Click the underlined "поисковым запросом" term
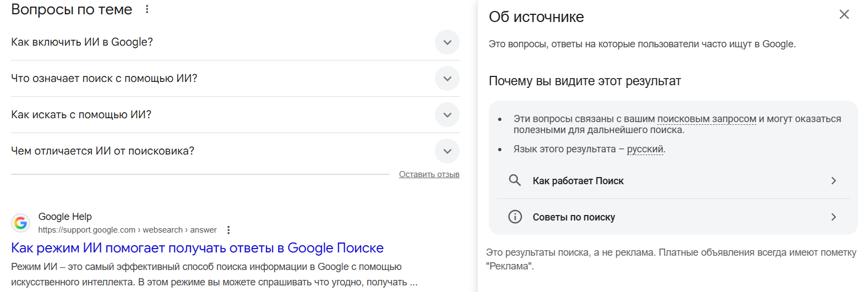The height and width of the screenshot is (292, 868). click(706, 119)
